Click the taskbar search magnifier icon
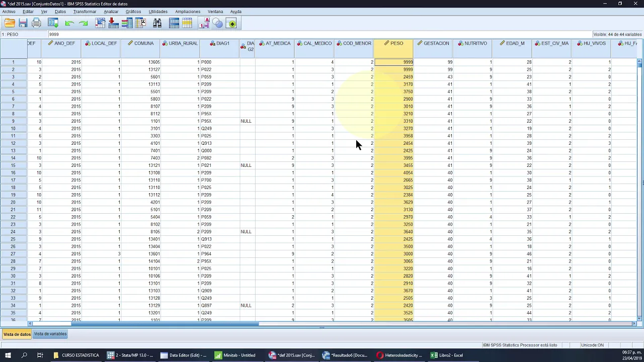Image resolution: width=644 pixels, height=362 pixels. click(x=24, y=355)
